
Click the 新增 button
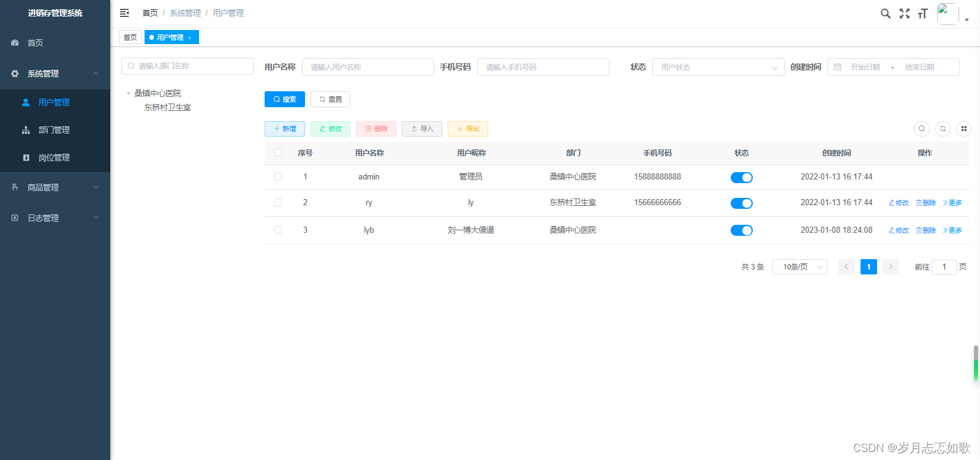285,129
